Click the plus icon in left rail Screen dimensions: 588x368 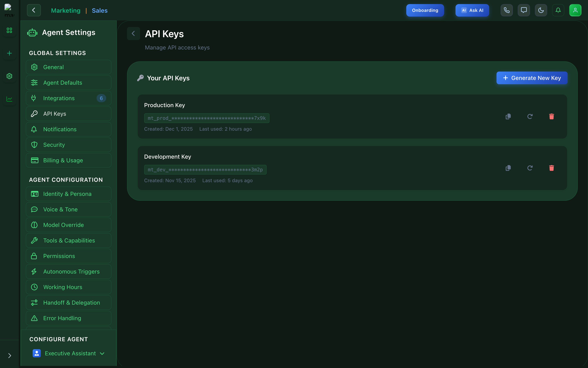(x=9, y=53)
